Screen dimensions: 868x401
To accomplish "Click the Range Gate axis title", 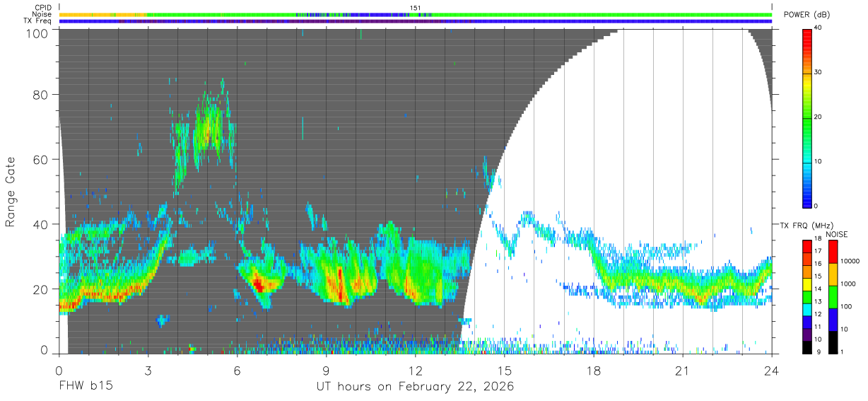I will 11,192.
